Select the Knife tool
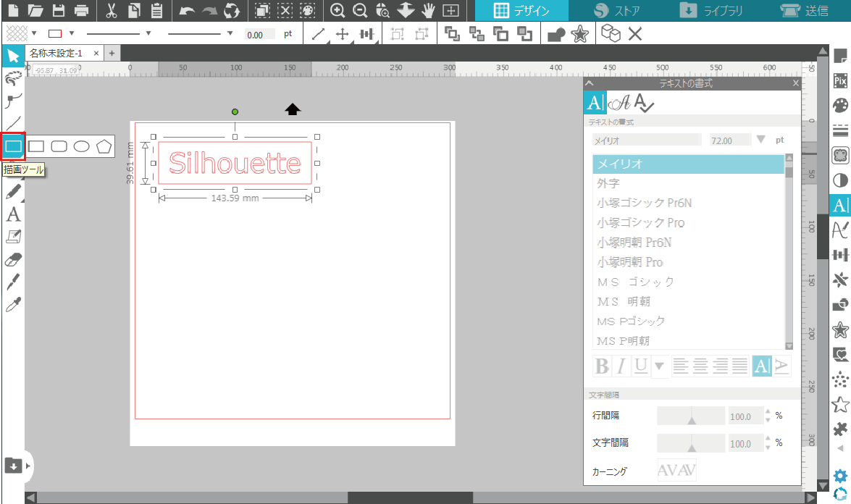Image resolution: width=851 pixels, height=504 pixels. 13,282
